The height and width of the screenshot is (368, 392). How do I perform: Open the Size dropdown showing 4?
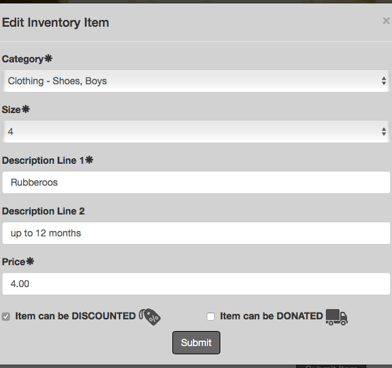coord(196,132)
